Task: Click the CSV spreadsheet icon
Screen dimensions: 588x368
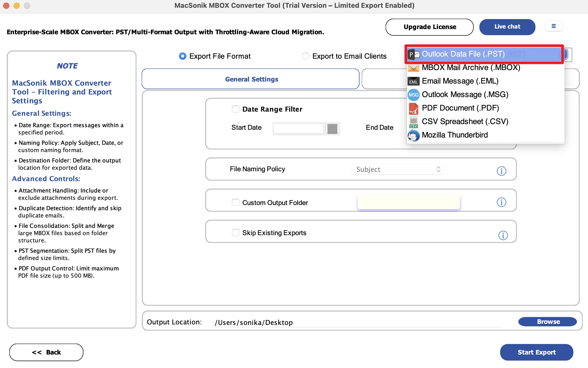Action: click(x=413, y=122)
